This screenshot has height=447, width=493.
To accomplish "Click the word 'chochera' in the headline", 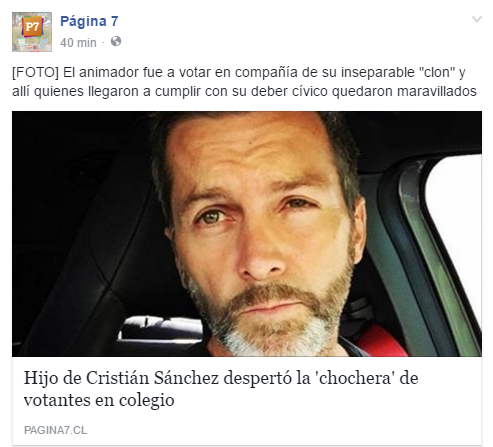I will (x=355, y=378).
